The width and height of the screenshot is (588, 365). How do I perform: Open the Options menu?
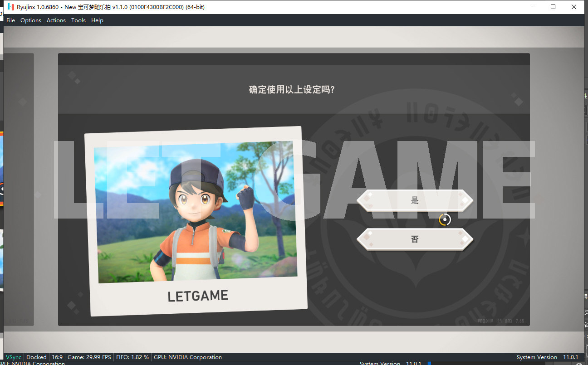[31, 20]
